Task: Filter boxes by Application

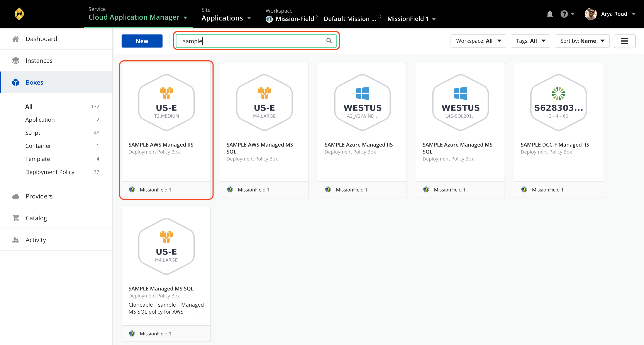Action: pos(40,120)
